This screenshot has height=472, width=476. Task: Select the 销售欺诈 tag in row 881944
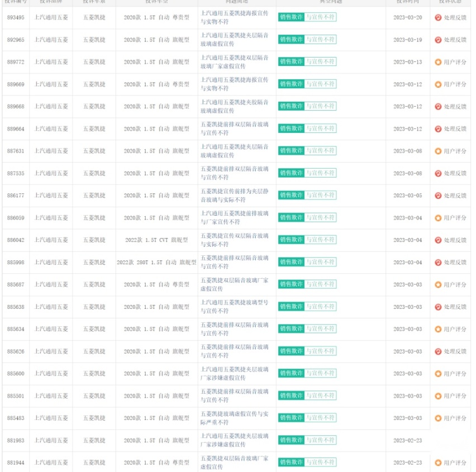291,463
